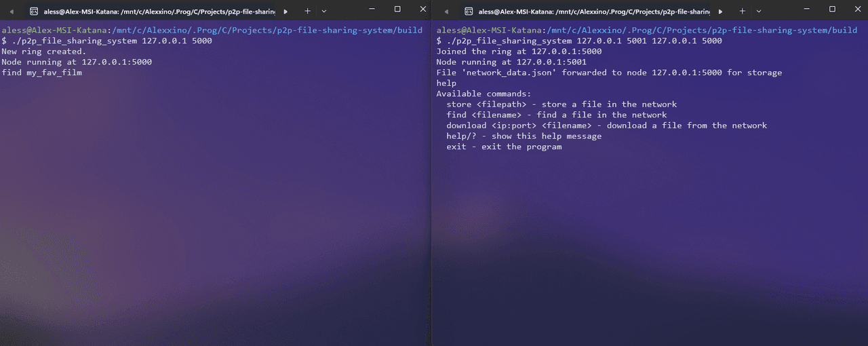
Task: Maximize the left terminal window
Action: (397, 9)
